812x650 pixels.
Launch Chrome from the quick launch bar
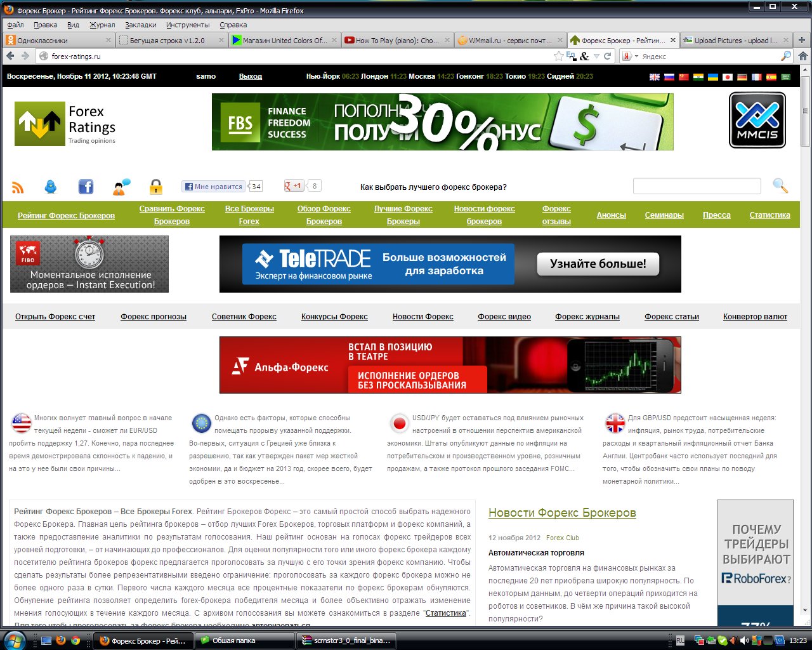[x=75, y=640]
